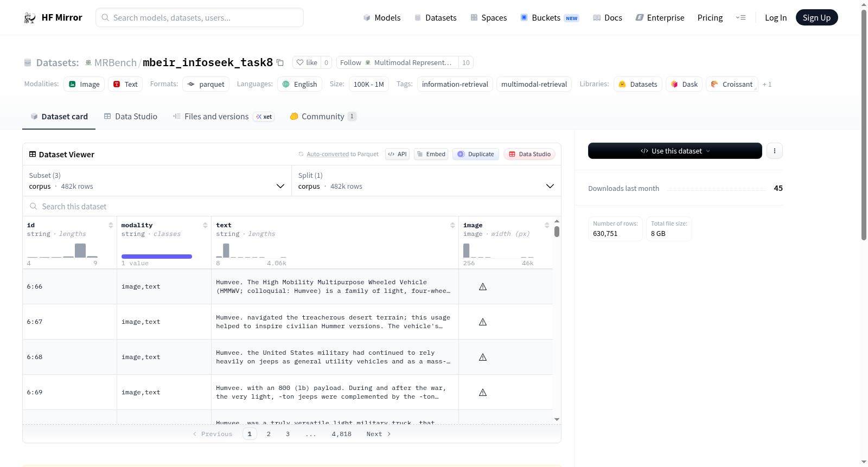868x467 pixels.
Task: Click the warning icon in row 6:66
Action: [483, 286]
